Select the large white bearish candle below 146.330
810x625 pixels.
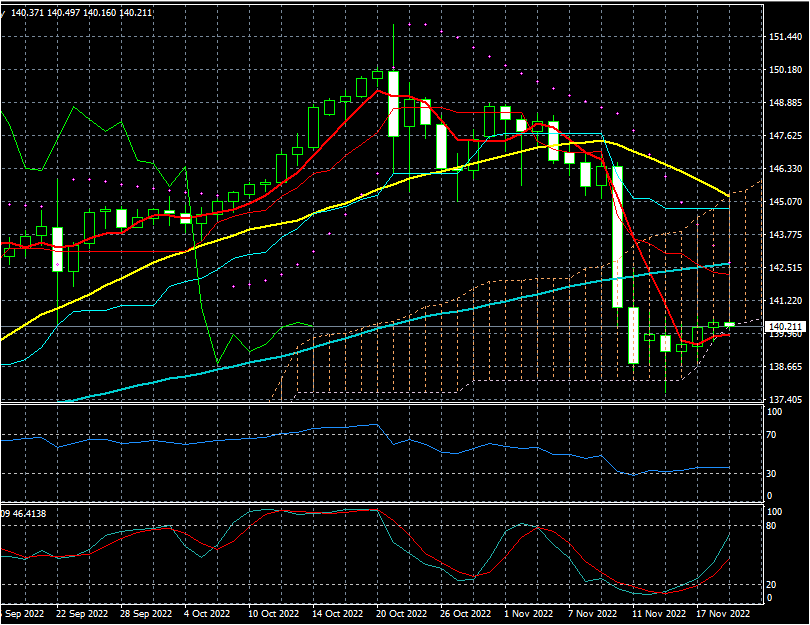click(x=617, y=237)
